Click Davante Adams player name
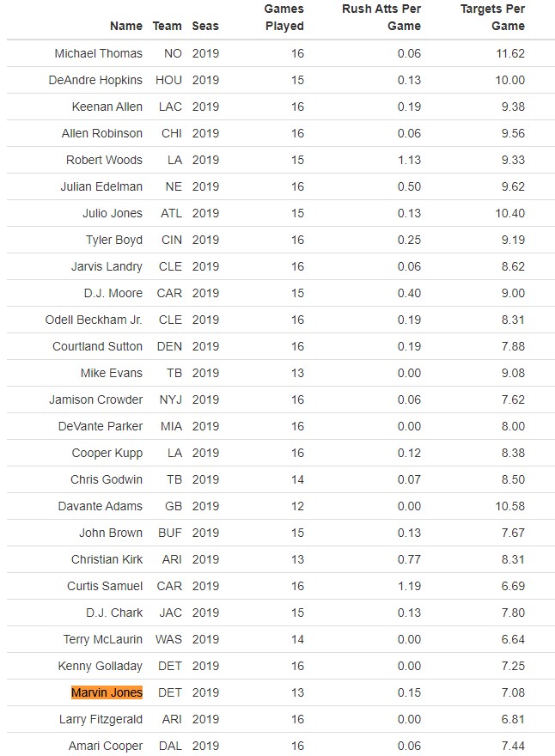Screen dimensions: 555x756 click(x=101, y=506)
